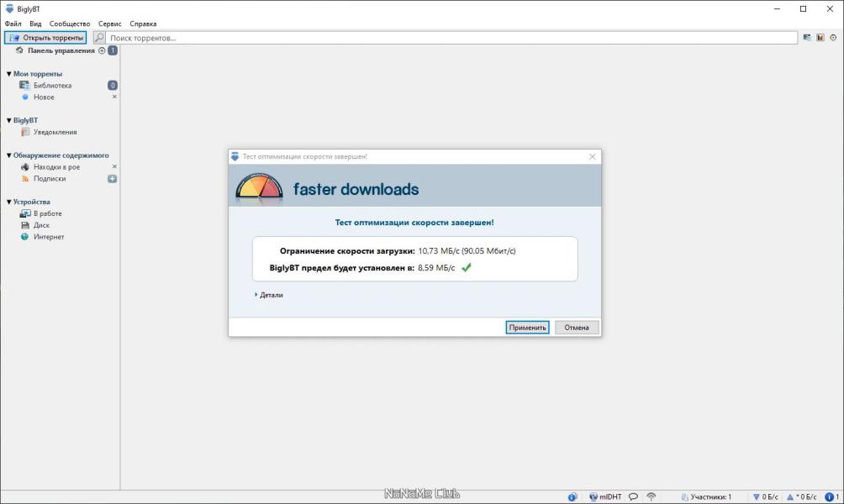
Task: Open the Файл menu
Action: [13, 24]
